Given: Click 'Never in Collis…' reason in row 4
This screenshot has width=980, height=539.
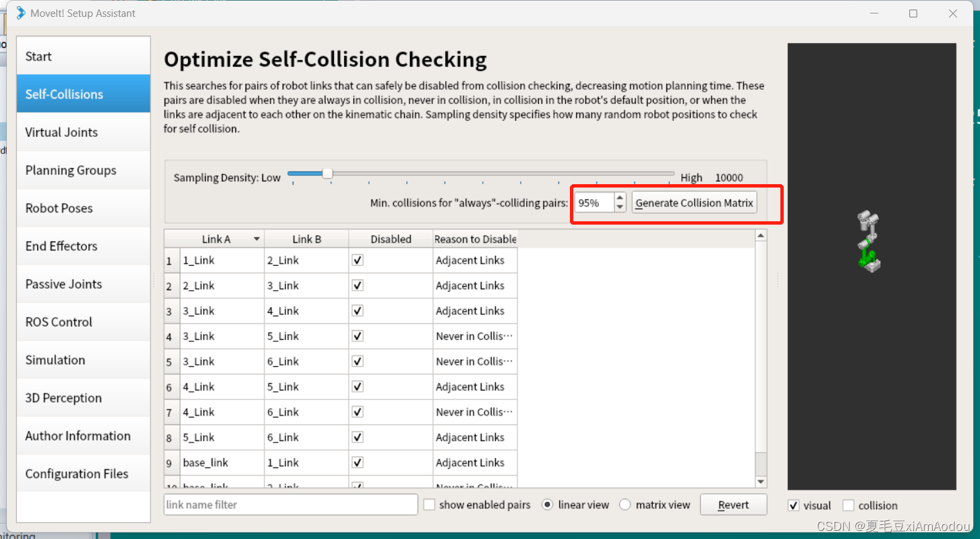Looking at the screenshot, I should [x=475, y=336].
